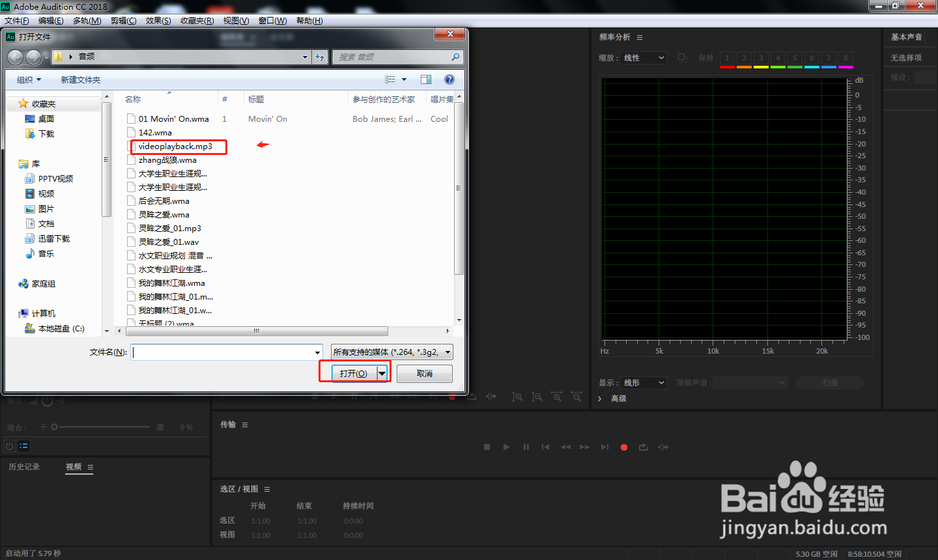Click refresh icon beside address bar

320,57
